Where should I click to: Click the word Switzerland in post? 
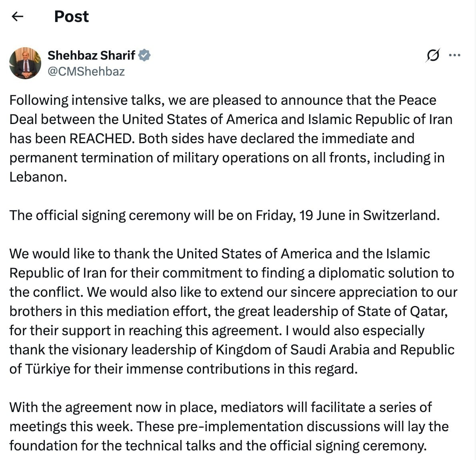(401, 215)
